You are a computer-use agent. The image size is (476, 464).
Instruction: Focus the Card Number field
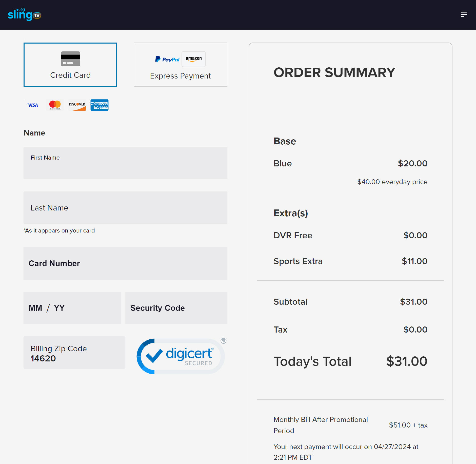tap(125, 263)
